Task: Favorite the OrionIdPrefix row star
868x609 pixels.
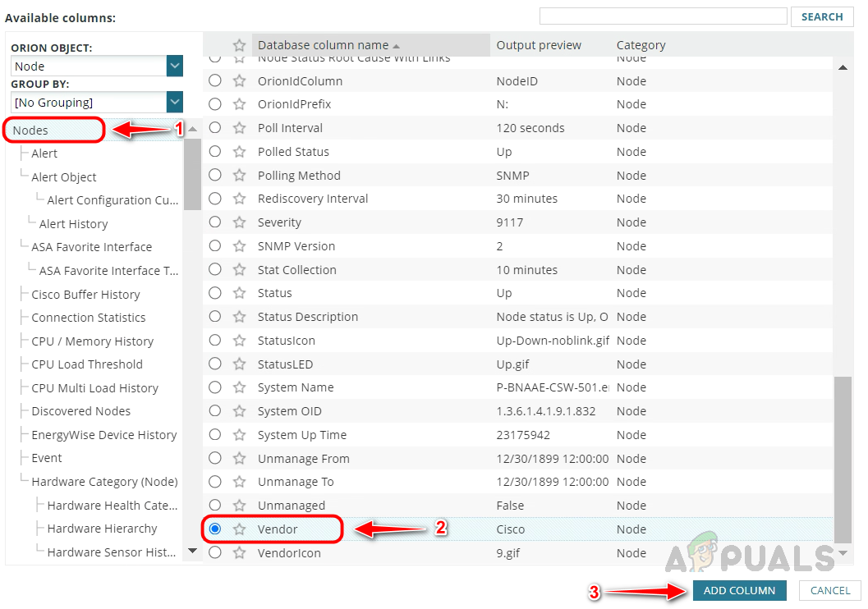Action: click(x=239, y=104)
